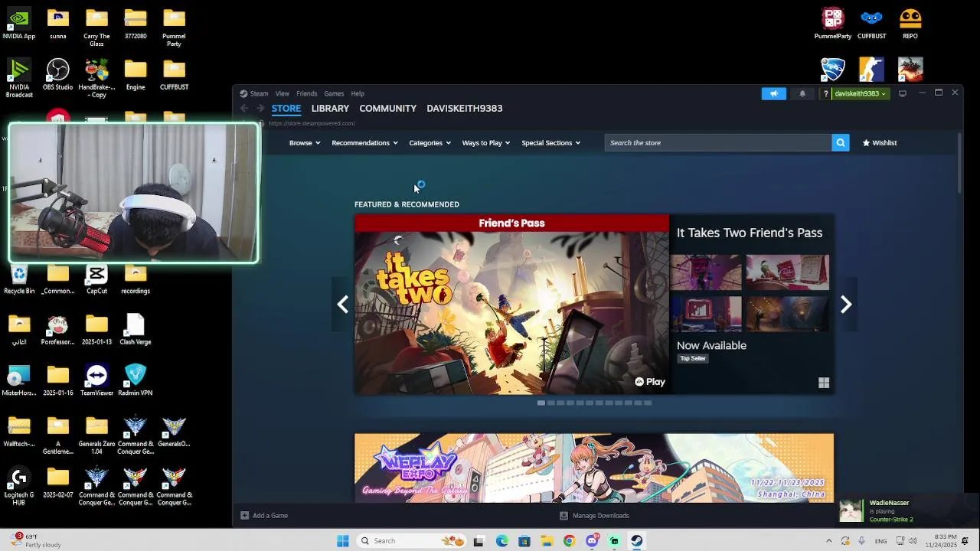
Task: Open the Help menu in Steam
Action: pos(358,93)
